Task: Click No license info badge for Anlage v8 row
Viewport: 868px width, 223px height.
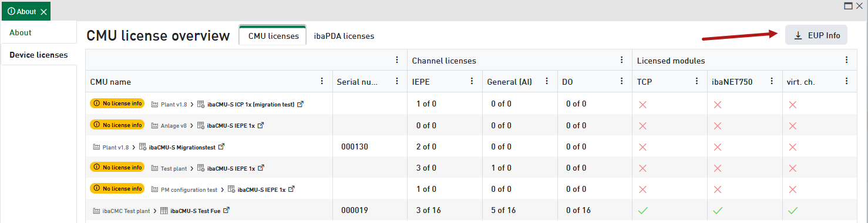Action: [117, 125]
